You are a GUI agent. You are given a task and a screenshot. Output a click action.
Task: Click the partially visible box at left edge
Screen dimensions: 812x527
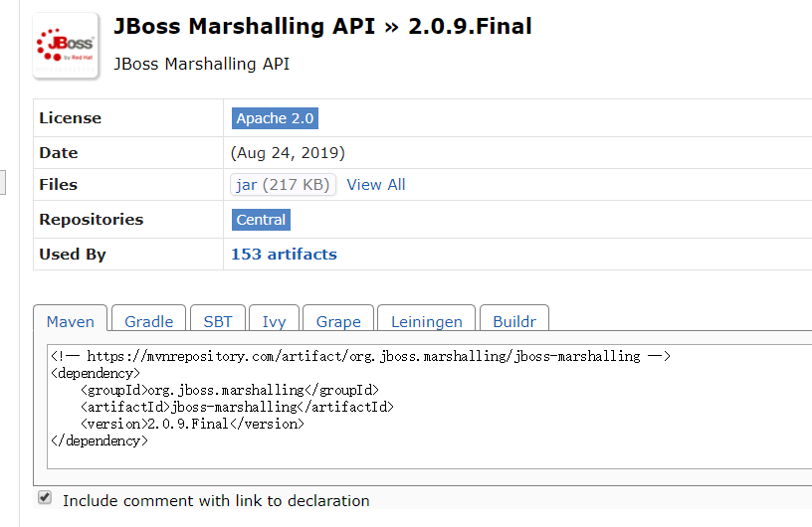(3, 183)
